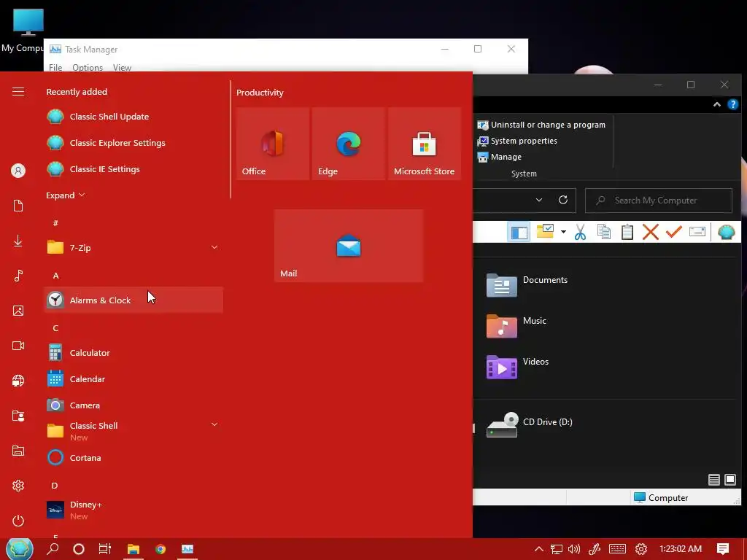This screenshot has height=560, width=747.
Task: Click the Copy icon in Explorer toolbar
Action: tap(603, 232)
